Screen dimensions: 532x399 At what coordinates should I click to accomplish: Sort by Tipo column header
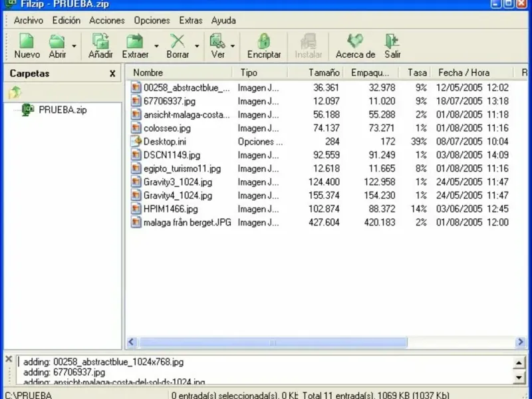(260, 72)
